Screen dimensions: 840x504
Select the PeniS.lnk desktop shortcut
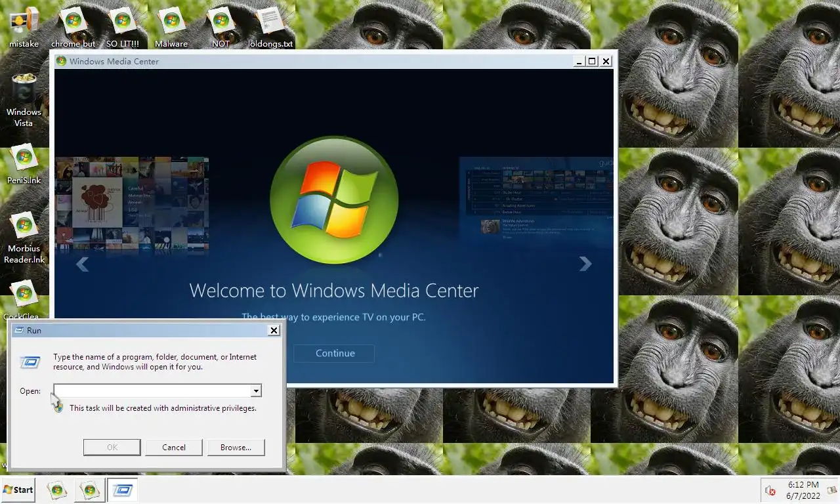[x=24, y=164]
